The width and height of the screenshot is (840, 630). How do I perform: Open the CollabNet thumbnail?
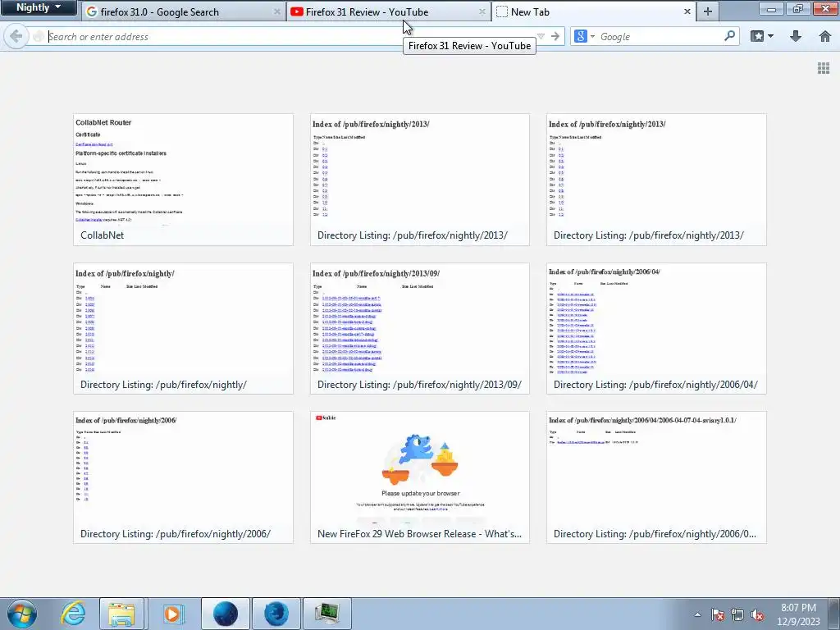tap(183, 180)
